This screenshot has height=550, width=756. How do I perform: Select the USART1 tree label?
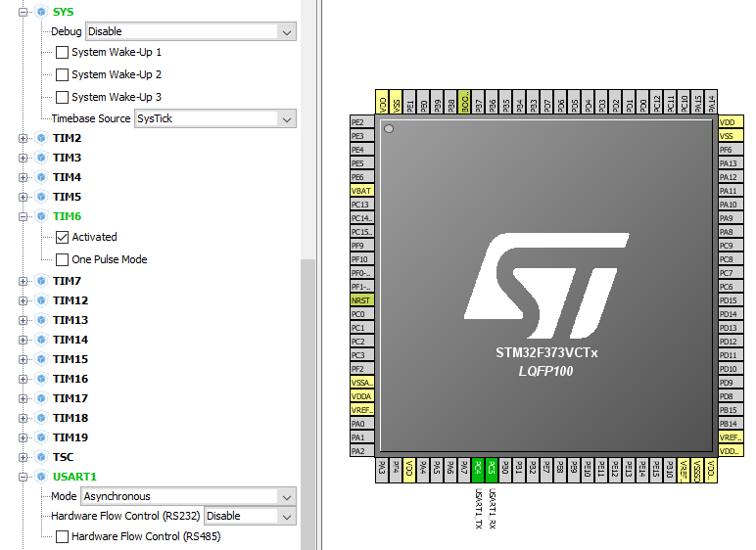coord(74,477)
